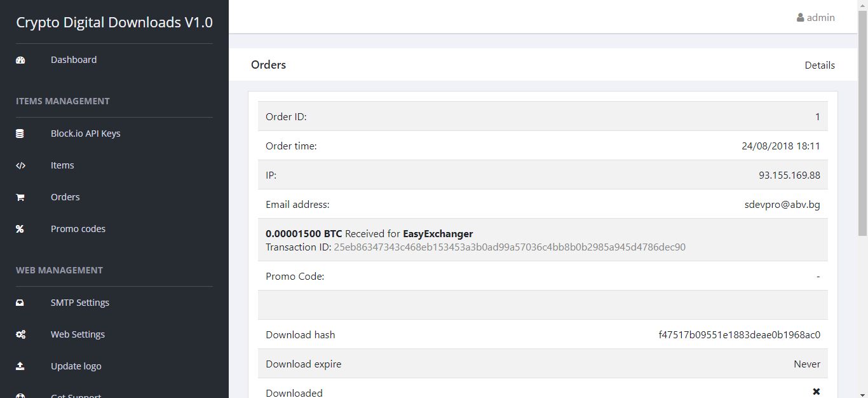The width and height of the screenshot is (868, 398).
Task: Click the SMTP Settings inbox icon
Action: [20, 303]
